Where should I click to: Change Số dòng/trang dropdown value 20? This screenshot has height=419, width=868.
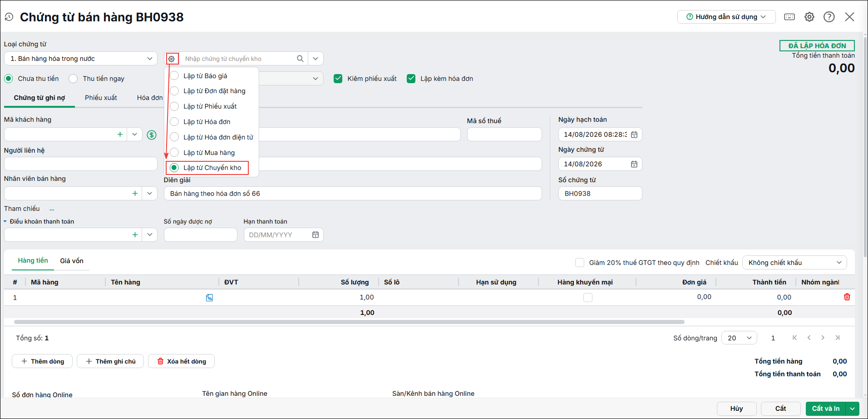(739, 338)
